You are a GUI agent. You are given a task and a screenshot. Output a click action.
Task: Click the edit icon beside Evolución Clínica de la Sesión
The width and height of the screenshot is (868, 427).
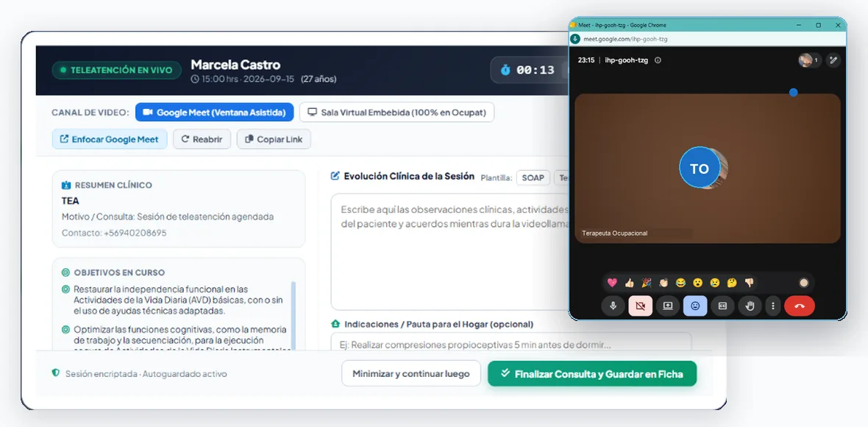(335, 176)
